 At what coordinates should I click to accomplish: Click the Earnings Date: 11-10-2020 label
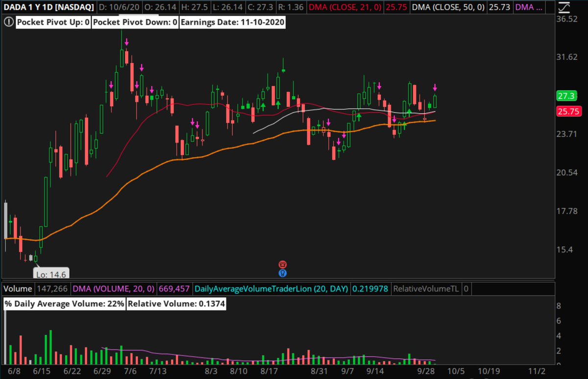[232, 23]
